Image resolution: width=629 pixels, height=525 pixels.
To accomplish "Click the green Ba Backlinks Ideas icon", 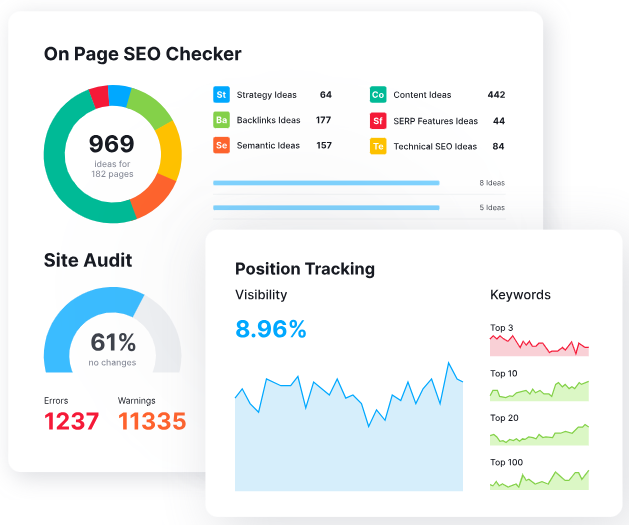I will pos(221,120).
